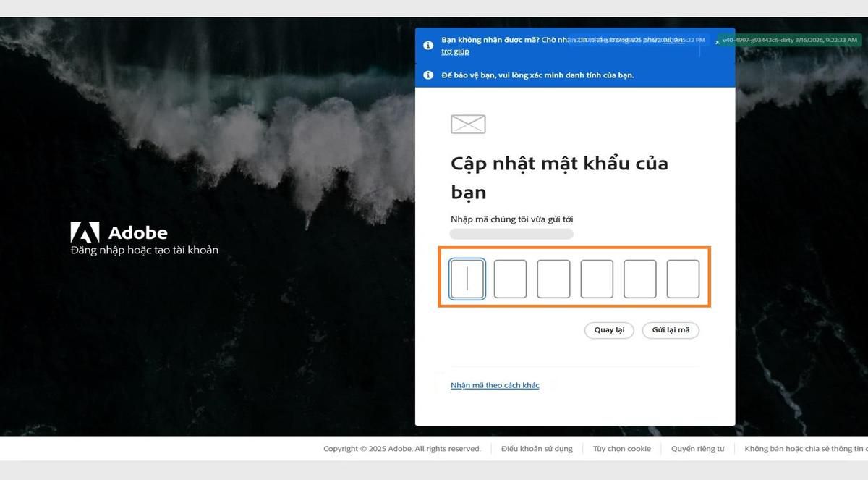Click the envelope email icon
The image size is (868, 480).
467,123
